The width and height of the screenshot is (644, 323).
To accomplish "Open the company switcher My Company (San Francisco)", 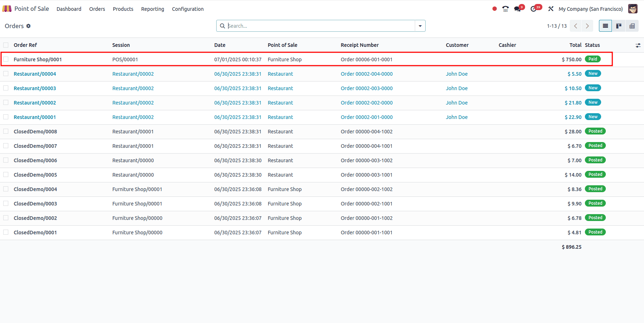I will (591, 9).
